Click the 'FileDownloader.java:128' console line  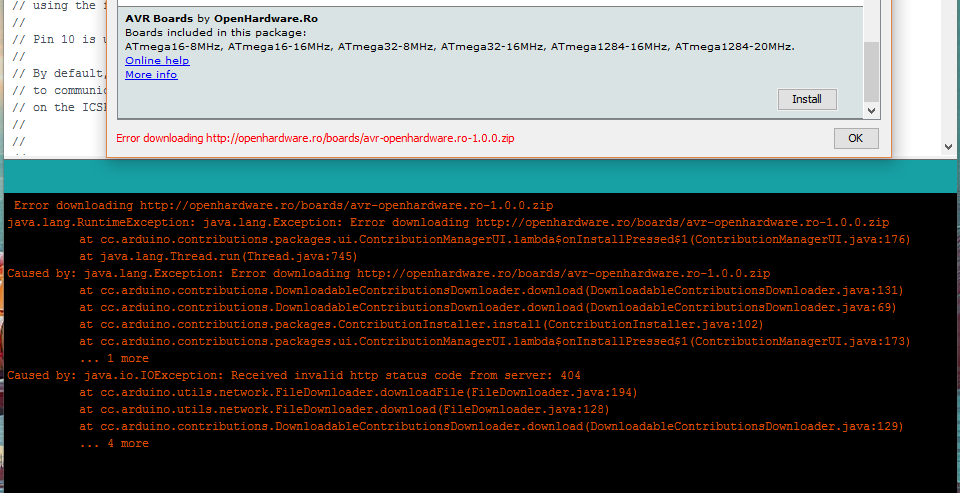click(x=345, y=409)
